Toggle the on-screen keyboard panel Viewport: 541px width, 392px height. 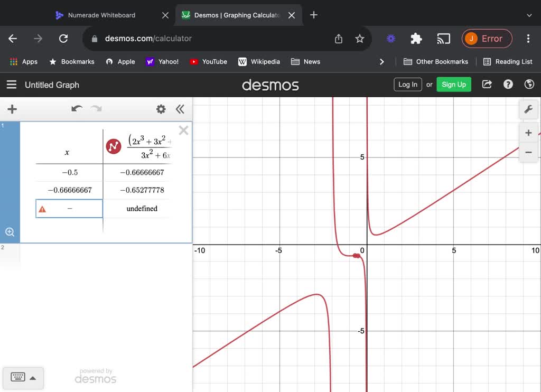[23, 378]
